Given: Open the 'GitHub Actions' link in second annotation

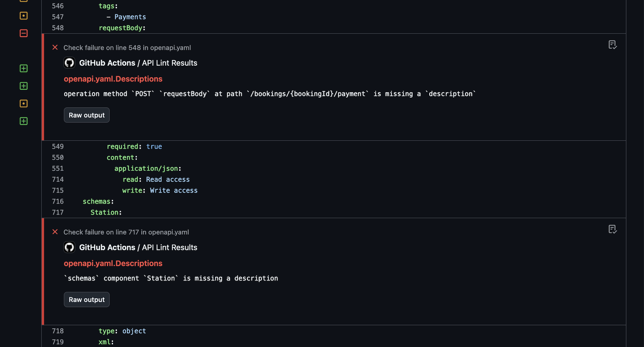Looking at the screenshot, I should pos(107,247).
